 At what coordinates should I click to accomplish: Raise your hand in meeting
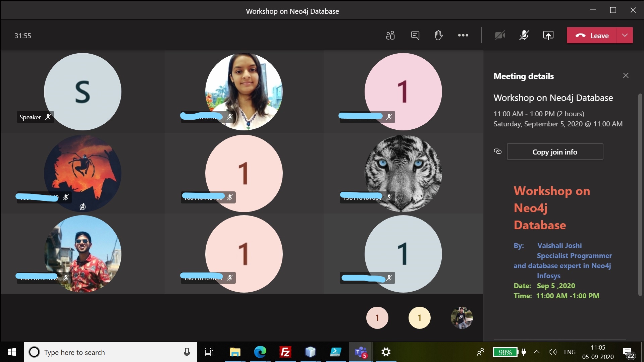[x=439, y=35]
